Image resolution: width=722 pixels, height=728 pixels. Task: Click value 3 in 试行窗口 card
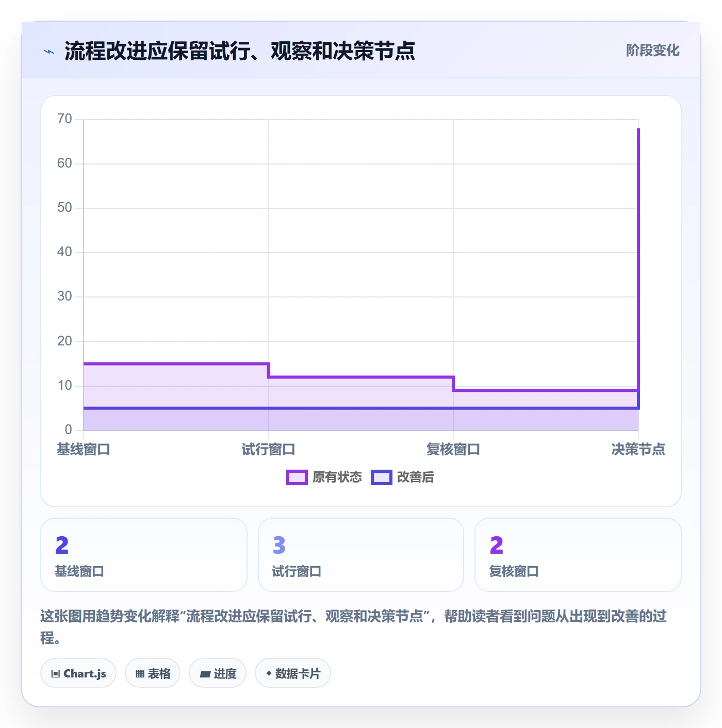point(279,545)
